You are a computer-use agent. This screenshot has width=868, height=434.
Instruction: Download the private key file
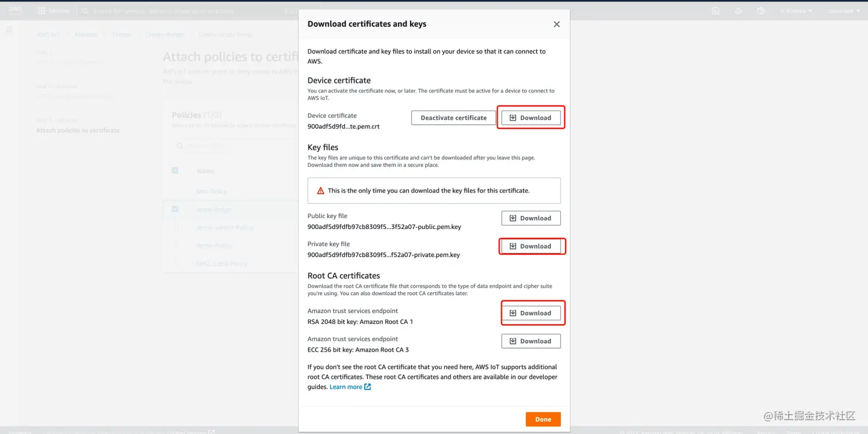(531, 246)
